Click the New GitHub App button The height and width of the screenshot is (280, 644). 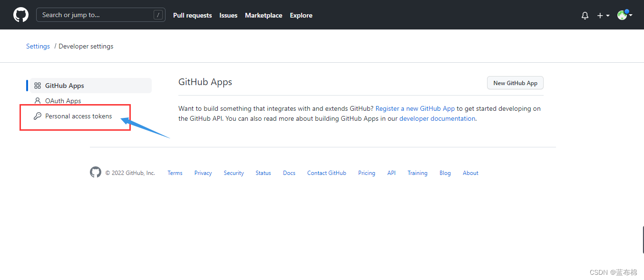pyautogui.click(x=515, y=83)
